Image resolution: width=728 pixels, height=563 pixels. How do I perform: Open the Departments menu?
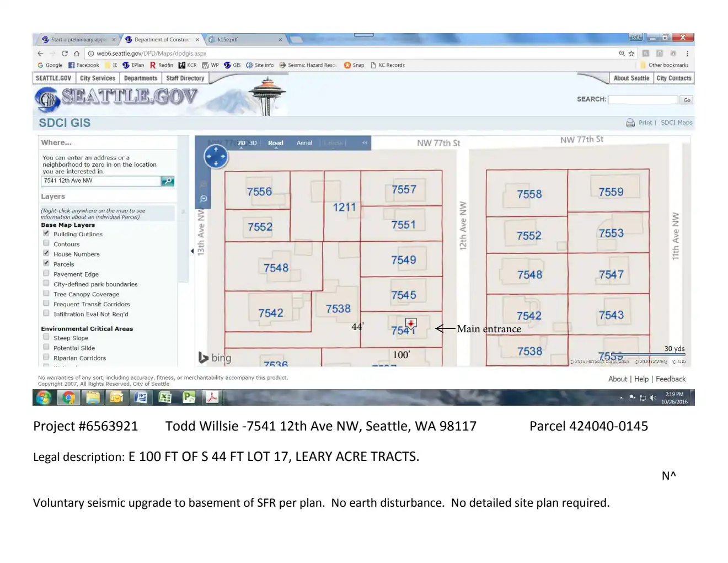141,78
